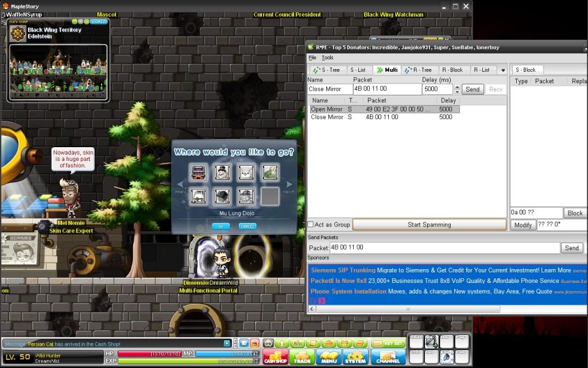Open the equipment shirt shortcut icon

[345, 343]
